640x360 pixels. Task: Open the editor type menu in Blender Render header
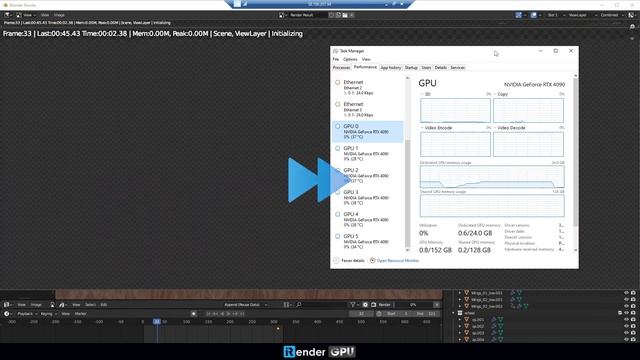pos(8,15)
